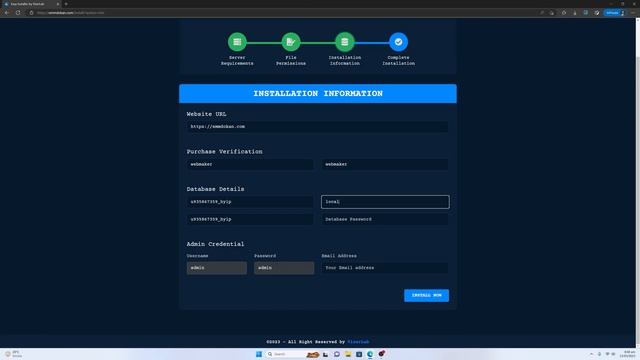Screen dimensions: 640x360
Task: Click the Admin Credential heading
Action: tap(215, 244)
